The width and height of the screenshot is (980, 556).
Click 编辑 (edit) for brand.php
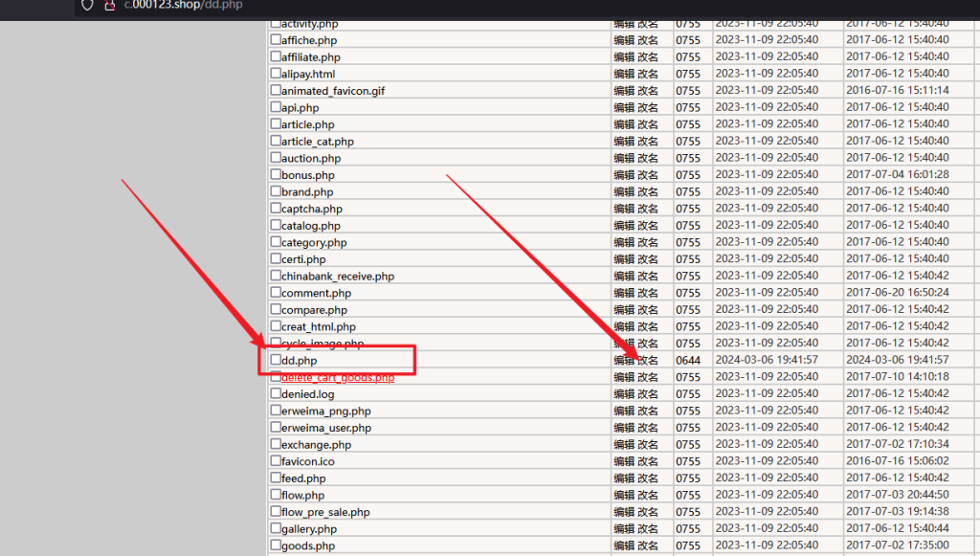(x=624, y=192)
